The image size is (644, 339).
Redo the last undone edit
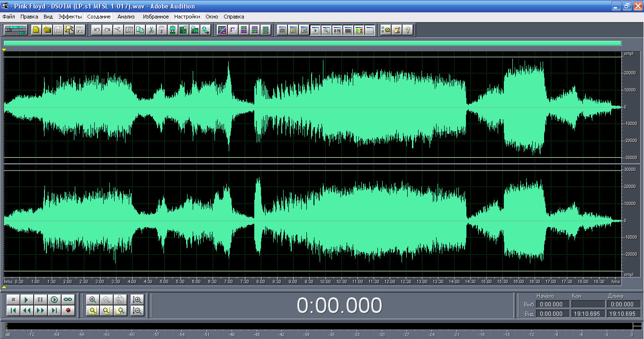(107, 30)
